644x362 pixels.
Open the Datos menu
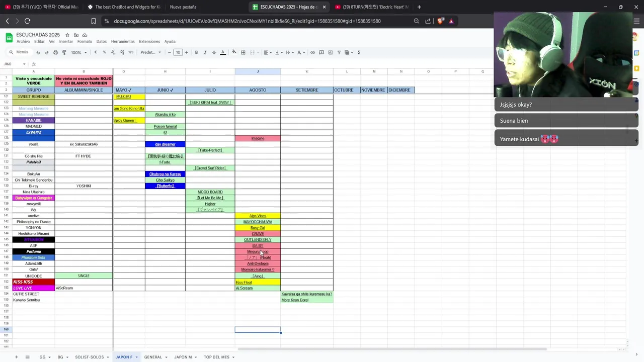pyautogui.click(x=101, y=41)
